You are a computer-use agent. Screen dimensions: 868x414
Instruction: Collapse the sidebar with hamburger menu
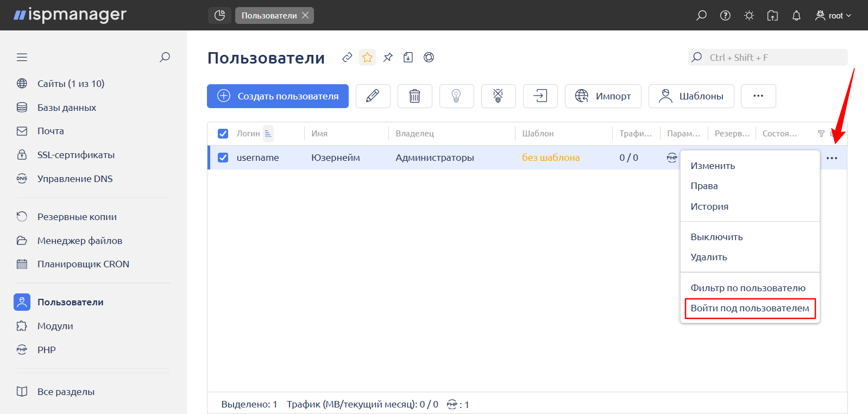coord(22,58)
